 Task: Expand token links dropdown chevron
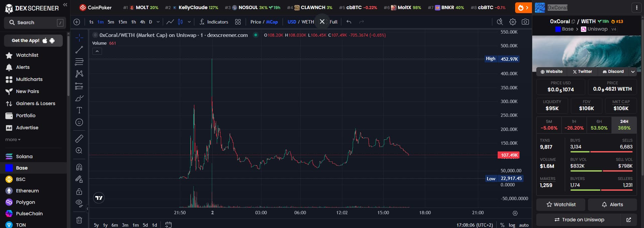(x=633, y=72)
